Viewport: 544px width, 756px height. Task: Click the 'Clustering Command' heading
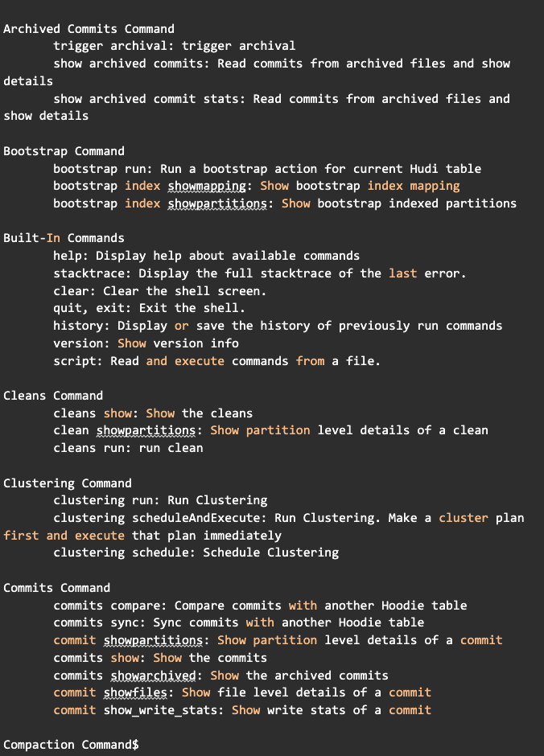(68, 483)
